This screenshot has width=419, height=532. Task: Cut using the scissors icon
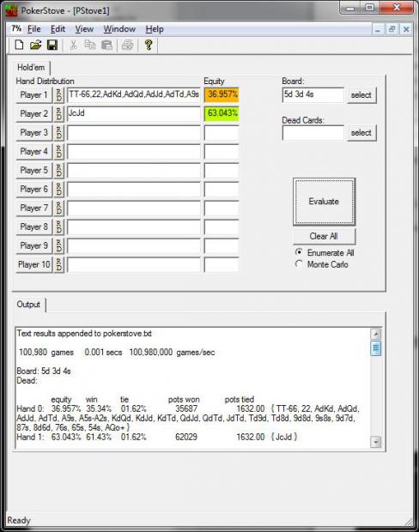pos(73,45)
